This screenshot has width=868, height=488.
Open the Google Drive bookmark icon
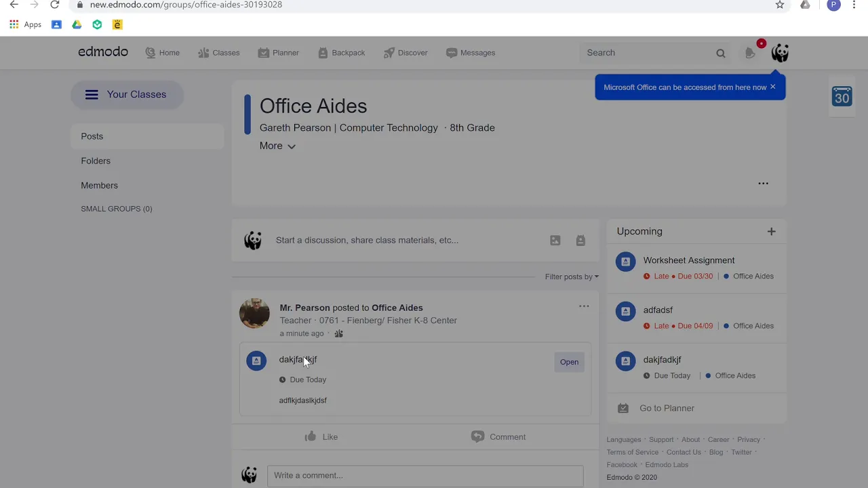[77, 24]
